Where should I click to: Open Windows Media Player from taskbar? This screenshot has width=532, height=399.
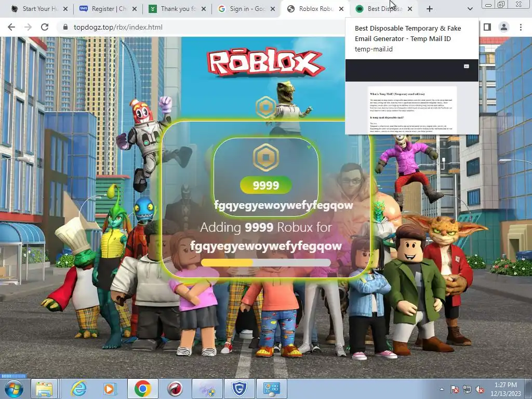(110, 389)
